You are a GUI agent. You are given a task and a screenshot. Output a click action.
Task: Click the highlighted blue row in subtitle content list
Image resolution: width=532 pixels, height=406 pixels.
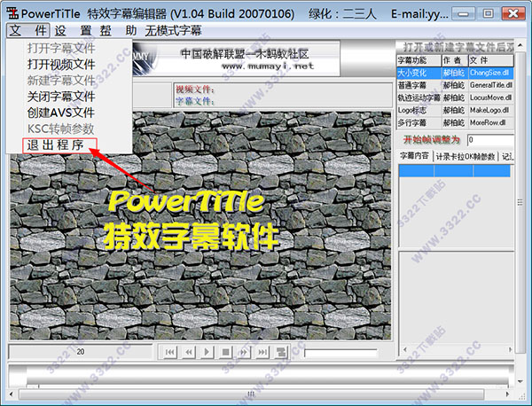pyautogui.click(x=454, y=170)
